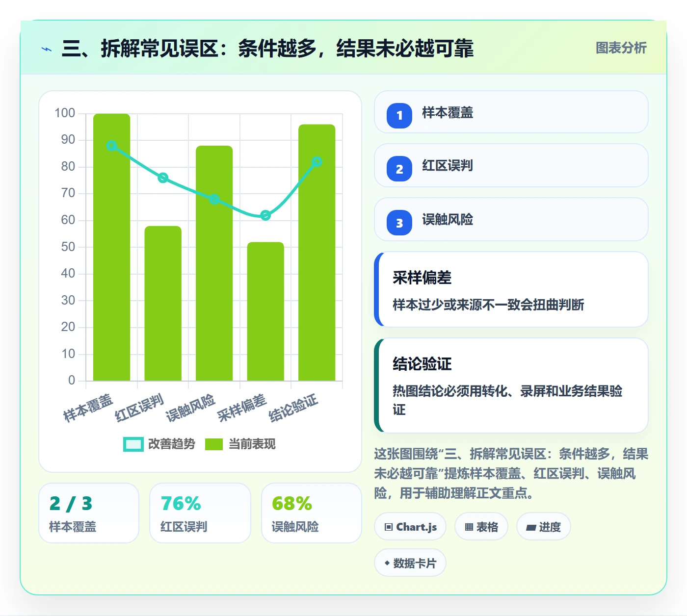Click the number 1 badge beside 样本覆盖

(399, 115)
